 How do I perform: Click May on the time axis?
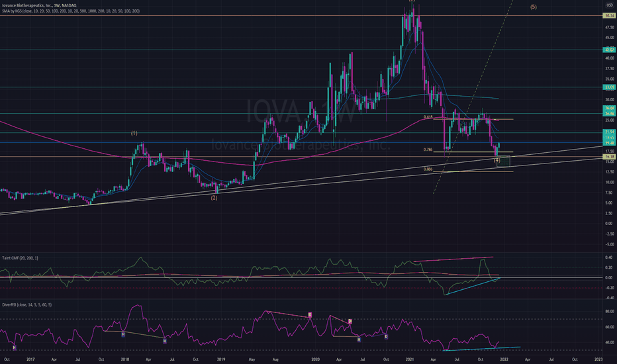252,359
